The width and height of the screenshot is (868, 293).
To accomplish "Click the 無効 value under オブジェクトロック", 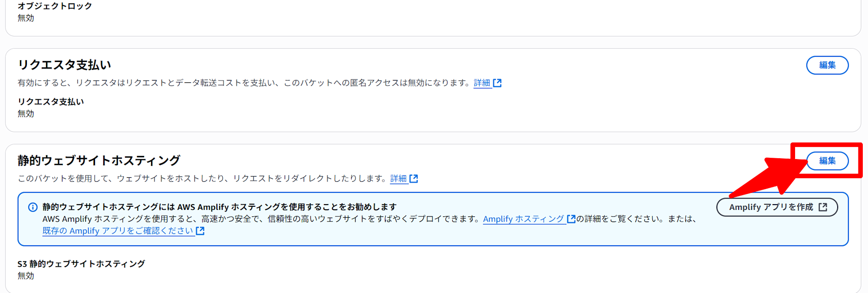I will pos(26,18).
